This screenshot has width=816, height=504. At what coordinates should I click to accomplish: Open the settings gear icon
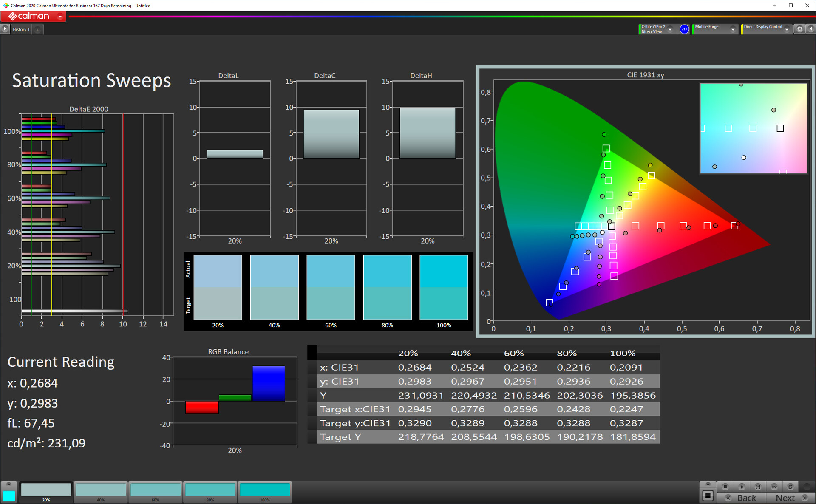click(x=799, y=29)
